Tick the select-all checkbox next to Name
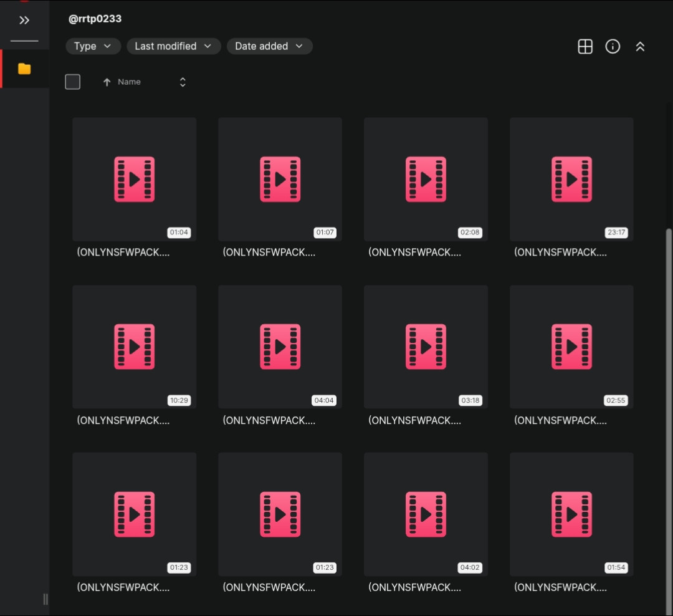673x616 pixels. pos(73,82)
